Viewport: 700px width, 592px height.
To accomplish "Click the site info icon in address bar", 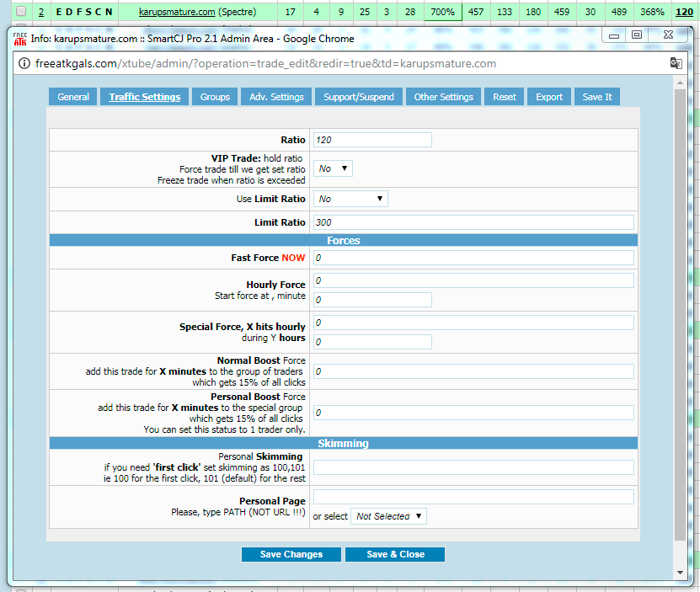I will (24, 63).
